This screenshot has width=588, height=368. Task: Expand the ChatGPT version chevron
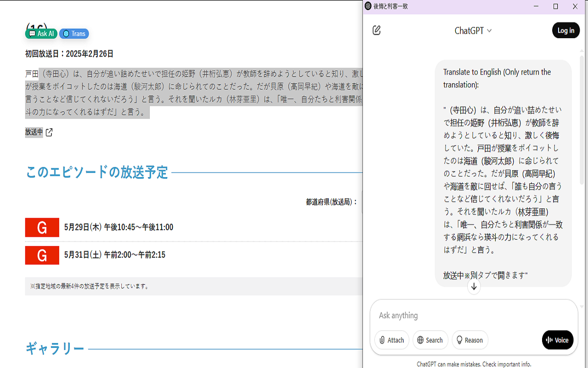pos(489,31)
